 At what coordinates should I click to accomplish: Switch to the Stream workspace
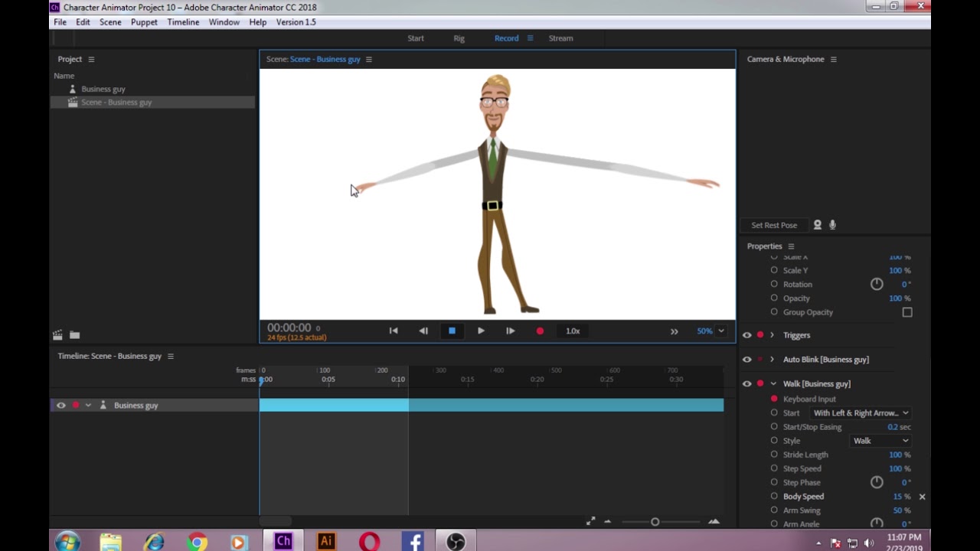tap(560, 38)
